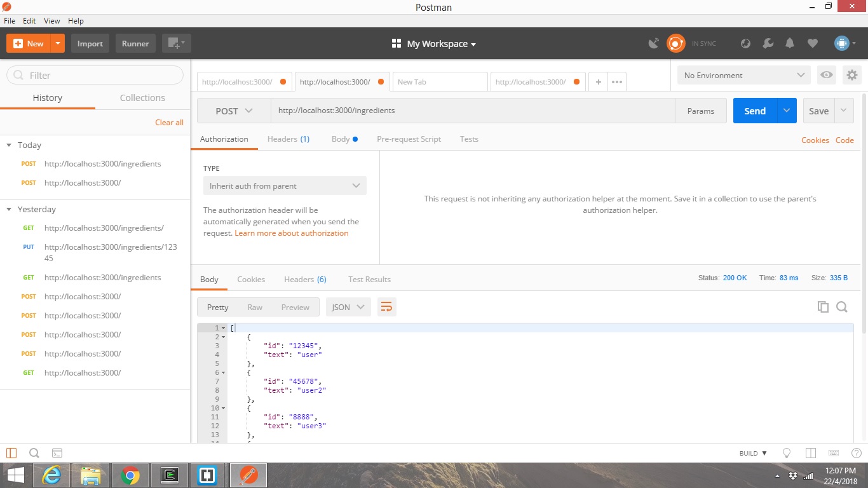
Task: Click the Code link
Action: click(844, 140)
